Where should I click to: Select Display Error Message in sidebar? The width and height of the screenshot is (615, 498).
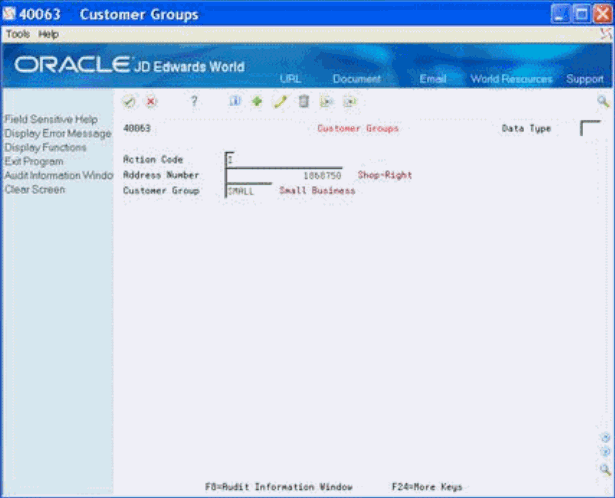(x=58, y=133)
